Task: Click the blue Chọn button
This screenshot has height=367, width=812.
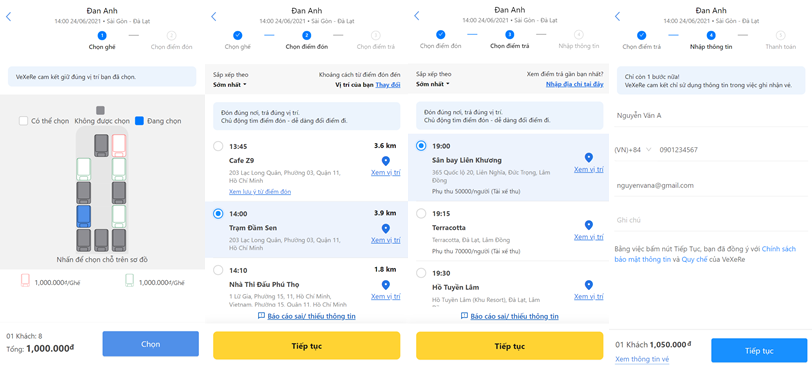Action: [x=151, y=344]
